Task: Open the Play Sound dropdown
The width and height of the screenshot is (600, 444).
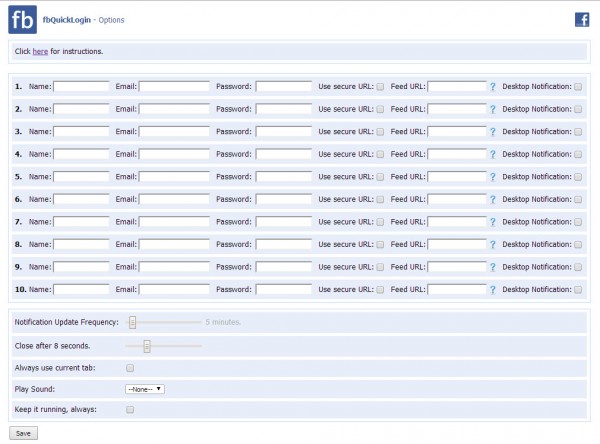Action: click(145, 388)
